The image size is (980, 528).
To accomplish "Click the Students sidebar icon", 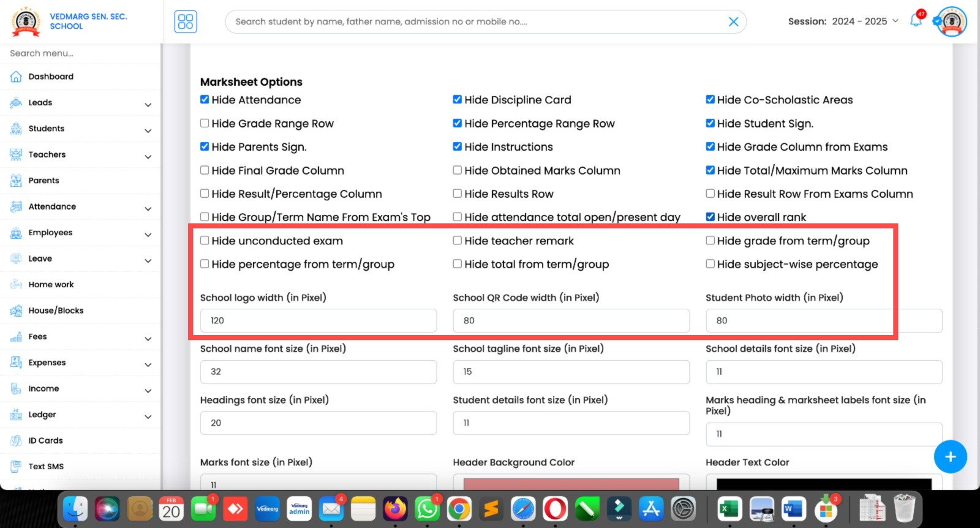I will coord(16,129).
